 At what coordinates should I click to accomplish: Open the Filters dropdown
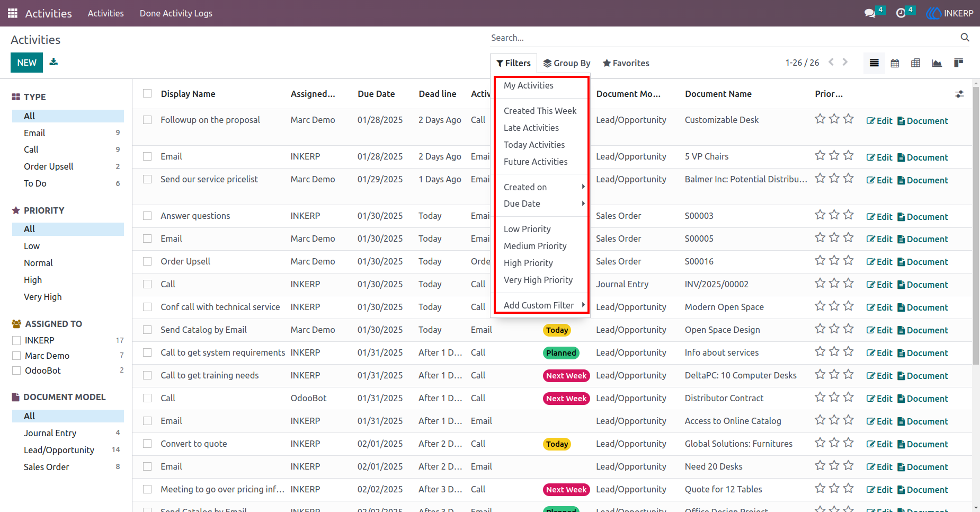tap(513, 63)
